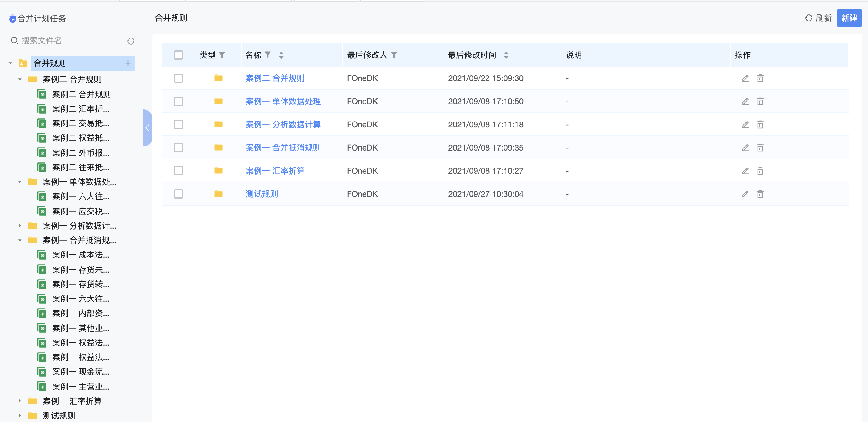The image size is (868, 422).
Task: Check the 案例一 合并抵消规则 row checkbox
Action: (178, 148)
